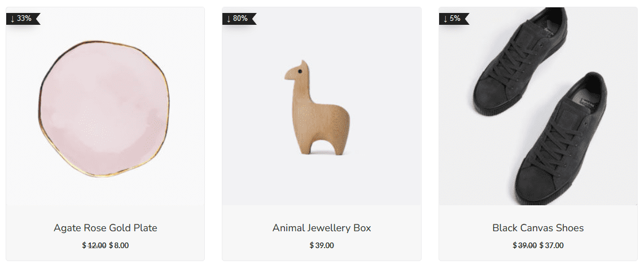Click the $8.00 sale price
Screen dimensions: 644x269
119,246
